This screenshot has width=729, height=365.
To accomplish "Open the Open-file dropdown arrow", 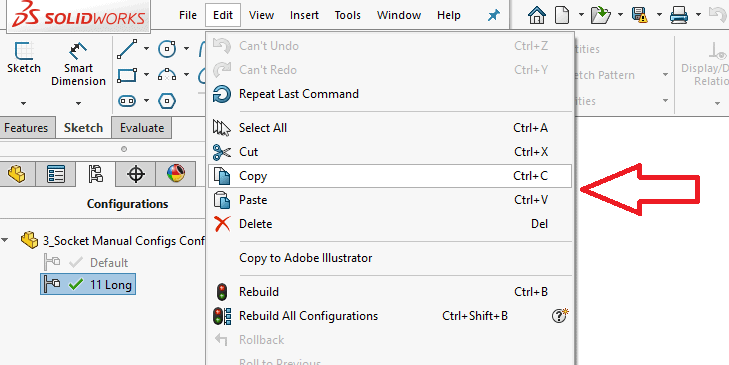I will pyautogui.click(x=620, y=15).
